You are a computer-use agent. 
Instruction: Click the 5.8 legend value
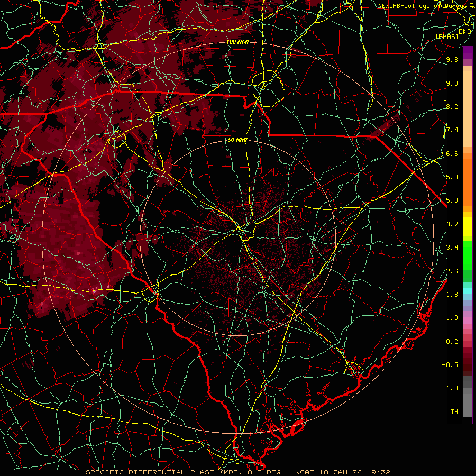click(452, 177)
